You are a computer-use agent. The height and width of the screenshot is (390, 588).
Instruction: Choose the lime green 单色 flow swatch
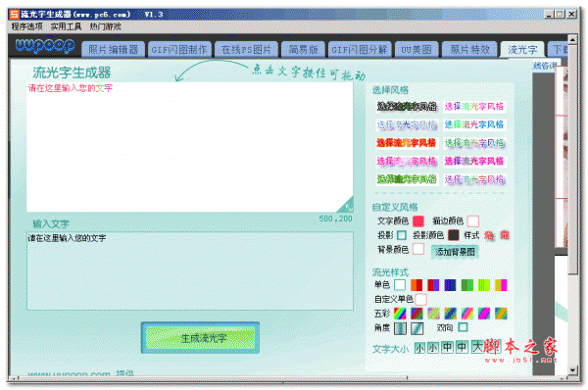click(484, 285)
